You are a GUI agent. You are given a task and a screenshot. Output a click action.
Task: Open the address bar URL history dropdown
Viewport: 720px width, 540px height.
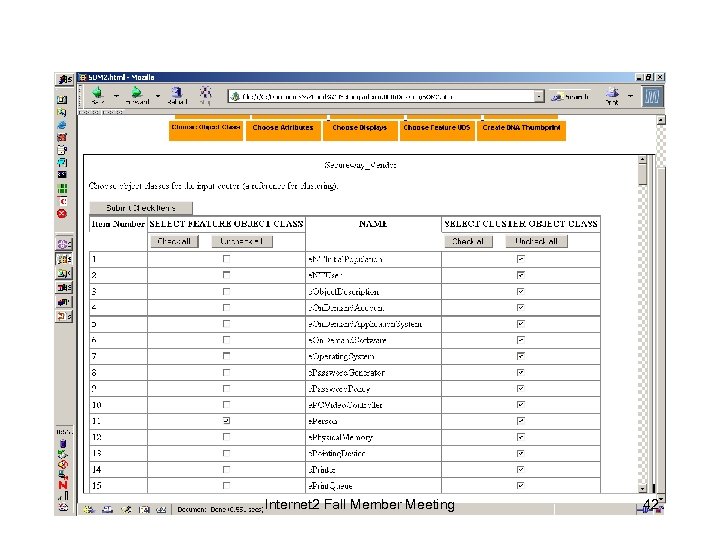(539, 96)
